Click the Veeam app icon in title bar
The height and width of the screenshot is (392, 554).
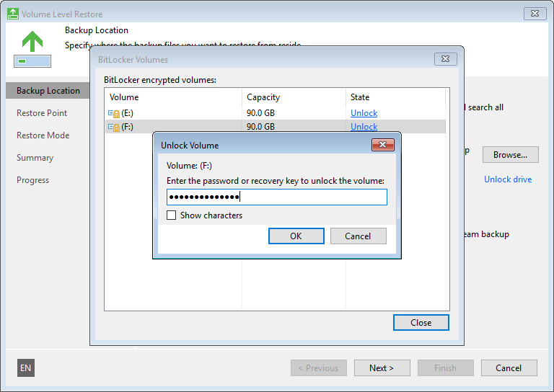13,14
